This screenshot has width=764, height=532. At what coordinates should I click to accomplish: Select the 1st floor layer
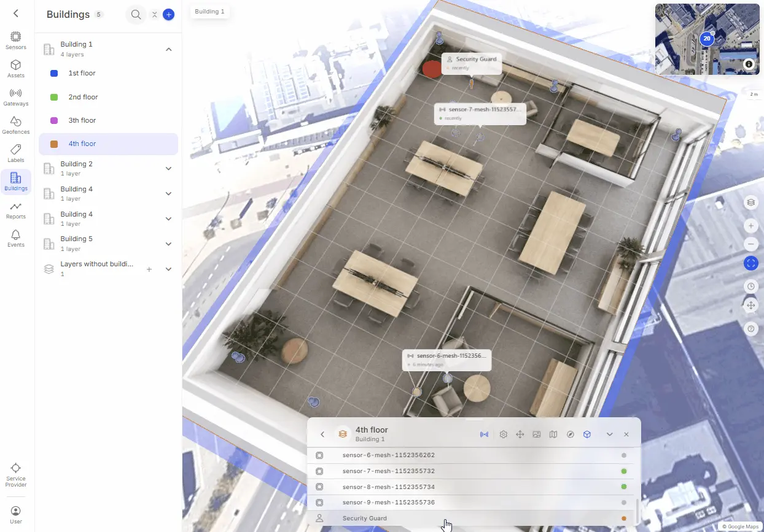pos(108,73)
